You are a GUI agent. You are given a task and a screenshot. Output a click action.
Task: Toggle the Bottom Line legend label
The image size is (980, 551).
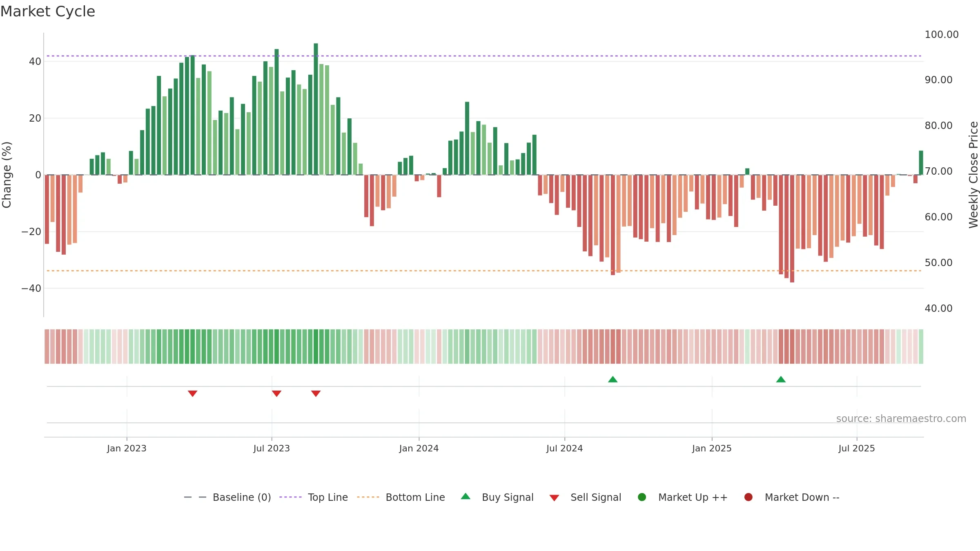coord(415,497)
